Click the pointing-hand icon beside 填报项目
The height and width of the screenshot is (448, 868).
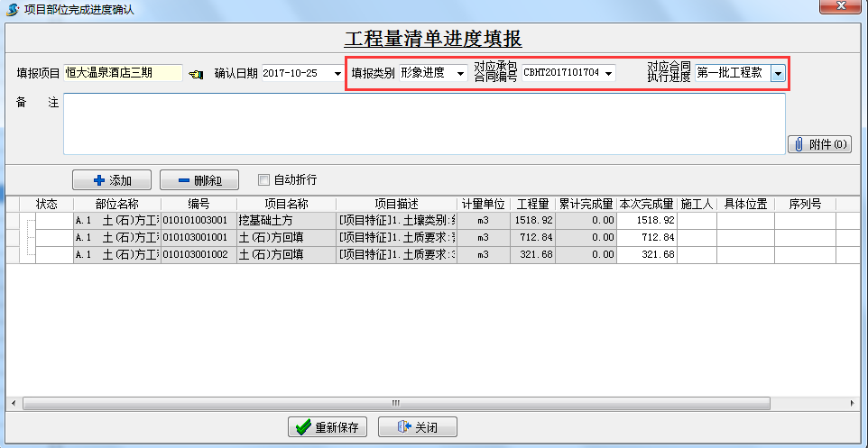pyautogui.click(x=197, y=74)
